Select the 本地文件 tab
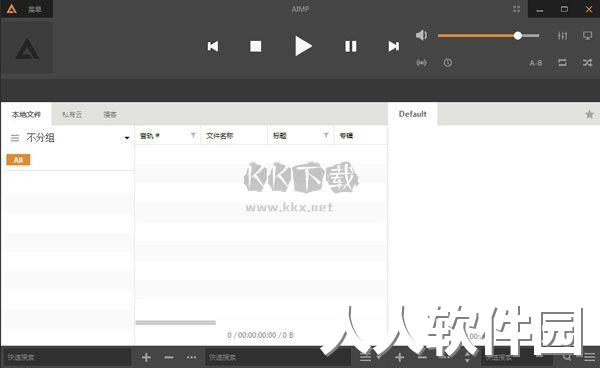 (x=26, y=114)
